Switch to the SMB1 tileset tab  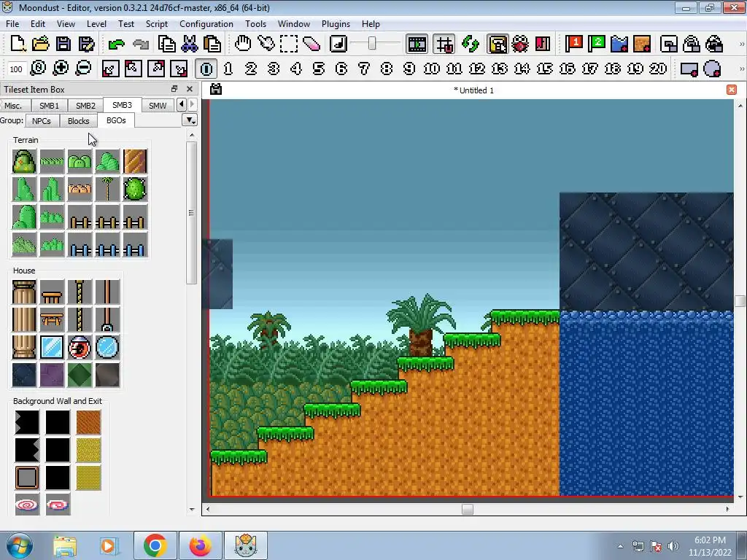[49, 106]
